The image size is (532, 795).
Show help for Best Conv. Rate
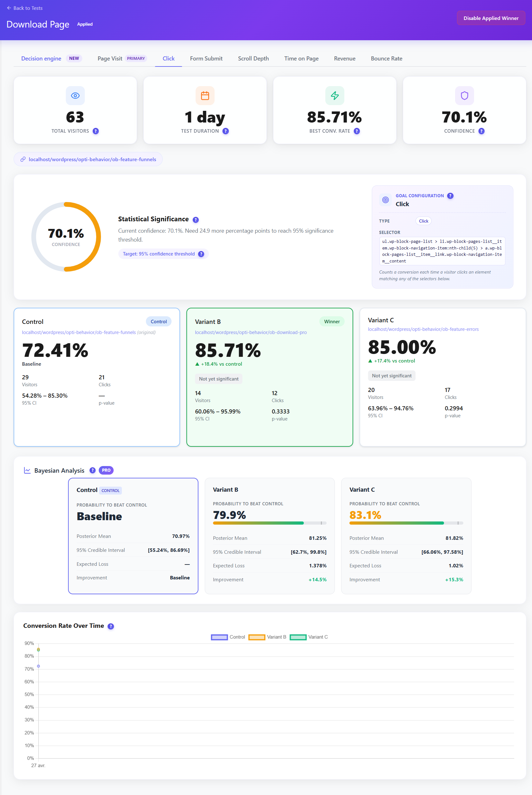point(357,131)
